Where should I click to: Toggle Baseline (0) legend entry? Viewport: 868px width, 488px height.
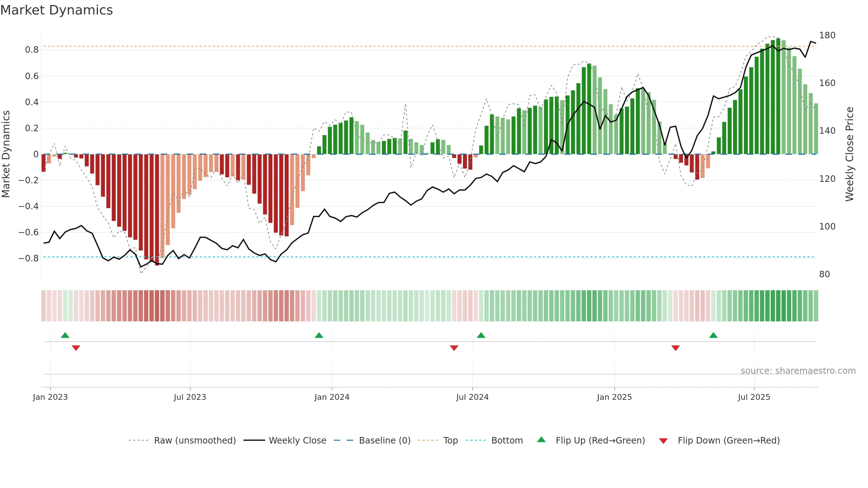(x=372, y=440)
